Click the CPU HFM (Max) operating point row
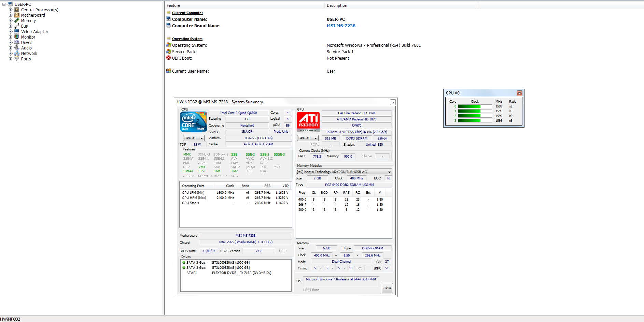Screen dimensions: 644x322 tap(235, 198)
